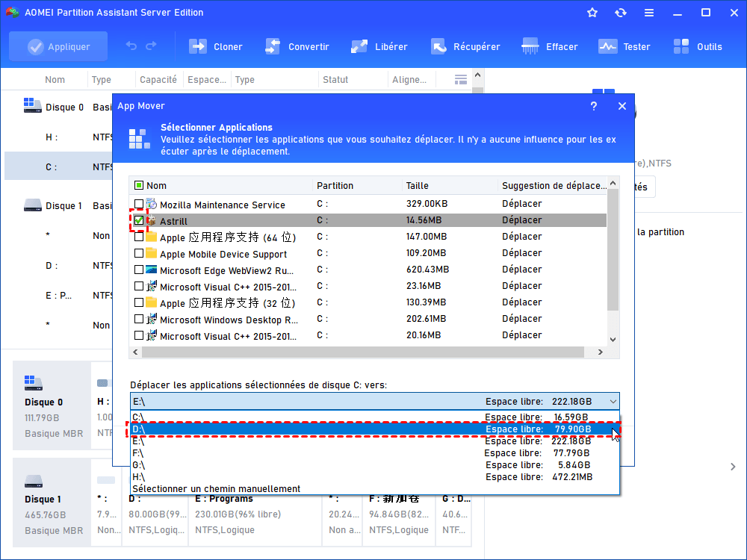Close the App Mover dialog
Viewport: 747px width, 560px height.
[x=622, y=106]
